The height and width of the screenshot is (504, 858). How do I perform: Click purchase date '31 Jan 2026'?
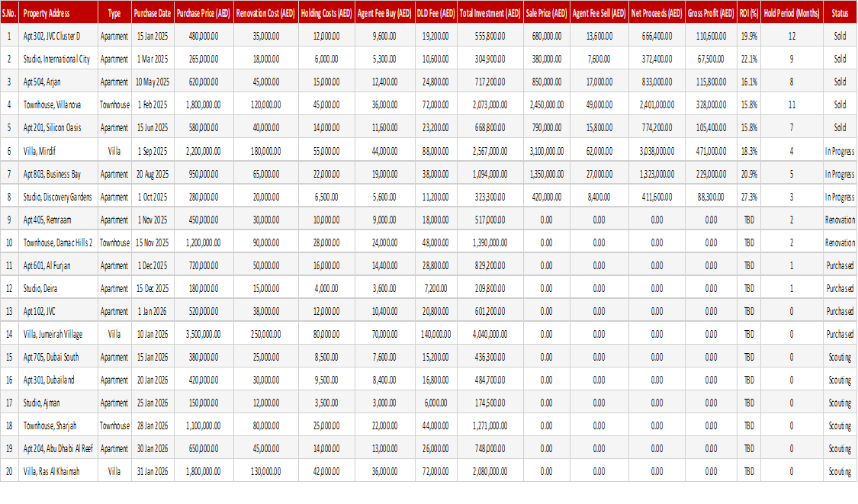153,471
